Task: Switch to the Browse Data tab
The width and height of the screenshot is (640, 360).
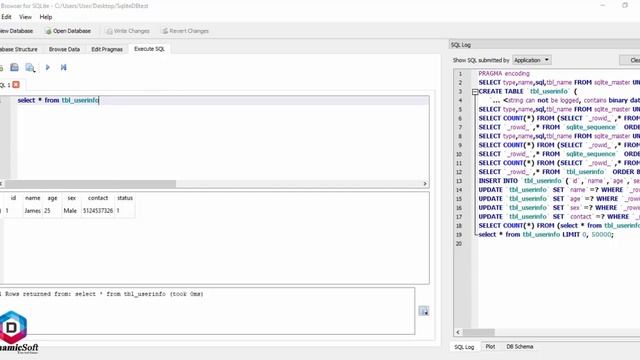Action: [64, 49]
